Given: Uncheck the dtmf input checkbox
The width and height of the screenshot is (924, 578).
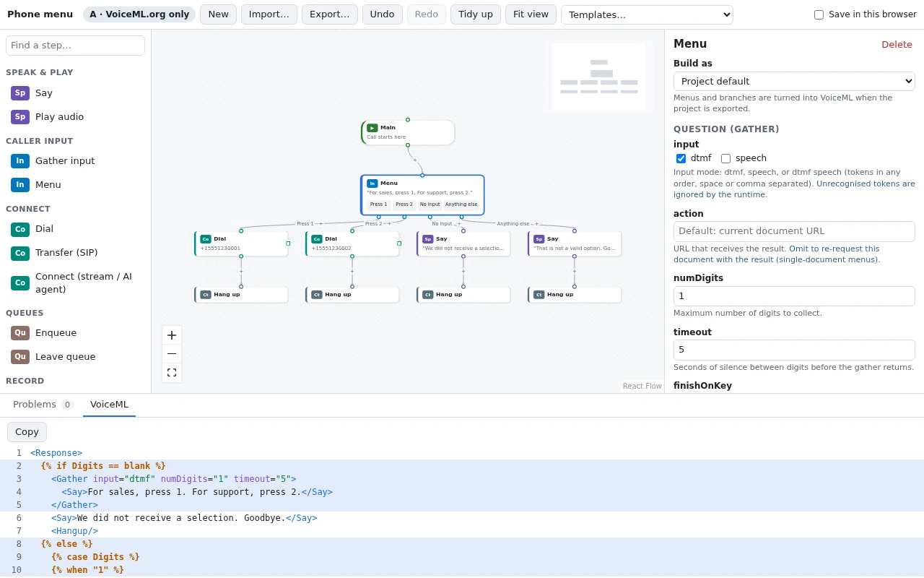Looking at the screenshot, I should pos(681,159).
